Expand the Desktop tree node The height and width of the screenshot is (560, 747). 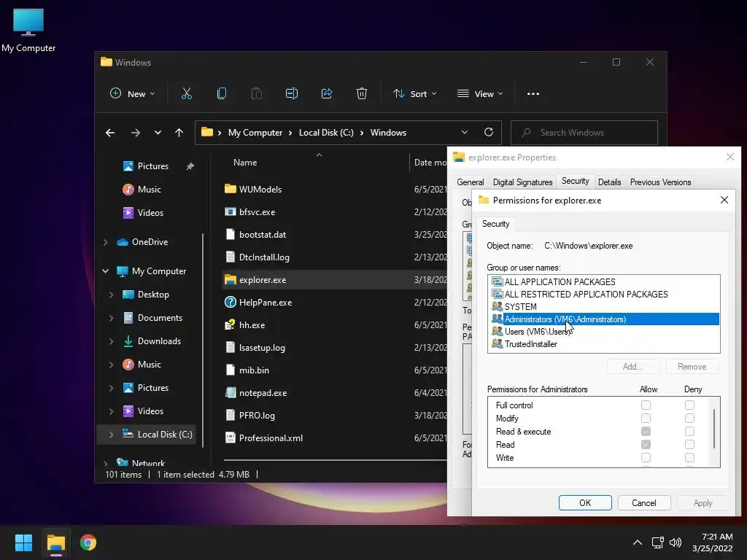tap(111, 295)
